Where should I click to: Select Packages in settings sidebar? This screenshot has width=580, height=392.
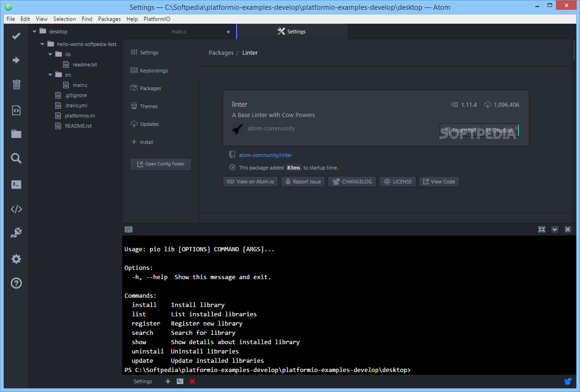tap(146, 88)
